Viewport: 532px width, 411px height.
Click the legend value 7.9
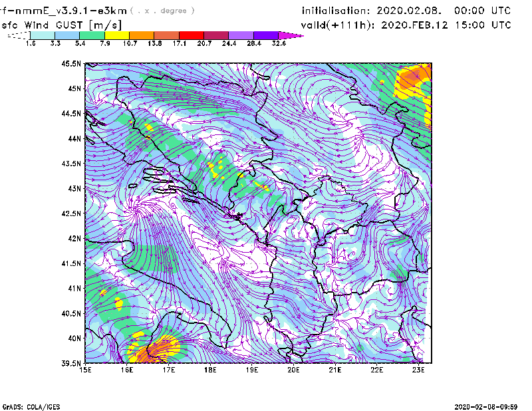pyautogui.click(x=105, y=43)
